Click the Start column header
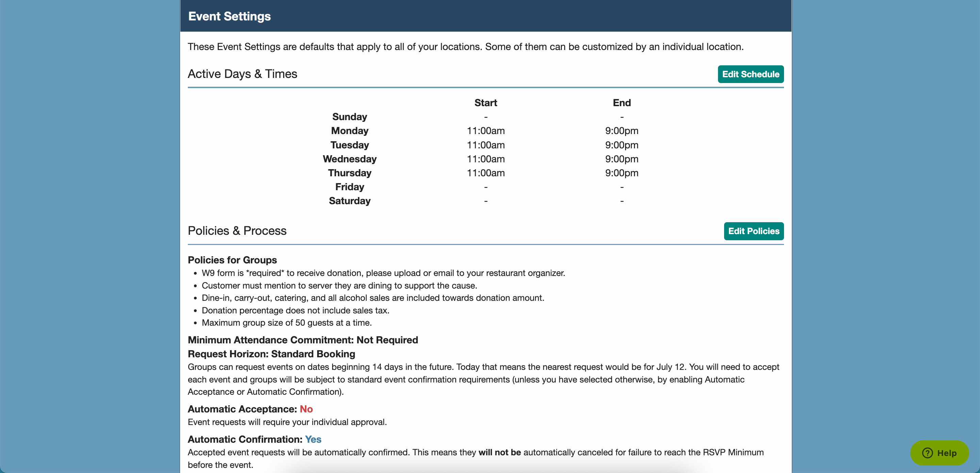Viewport: 980px width, 473px height. tap(486, 103)
